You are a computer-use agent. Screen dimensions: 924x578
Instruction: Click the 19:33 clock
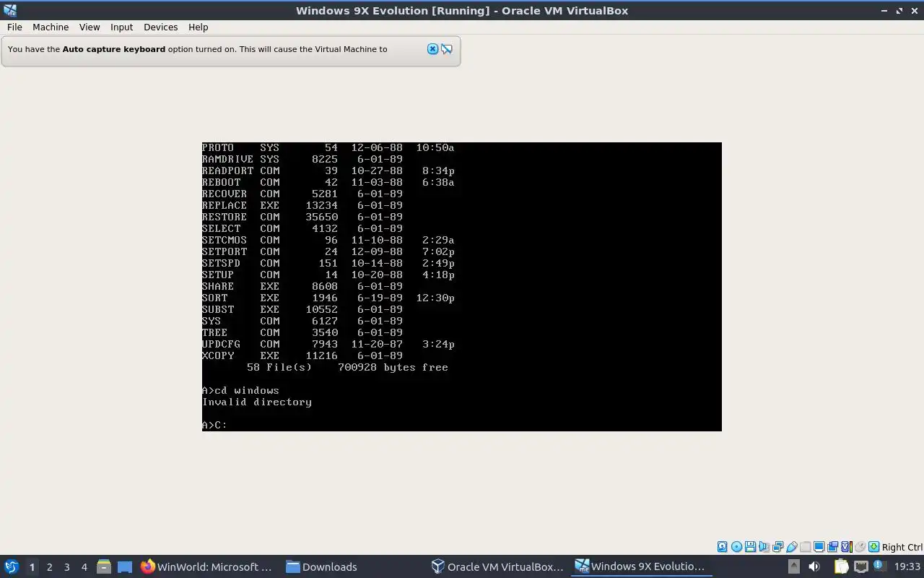click(907, 566)
